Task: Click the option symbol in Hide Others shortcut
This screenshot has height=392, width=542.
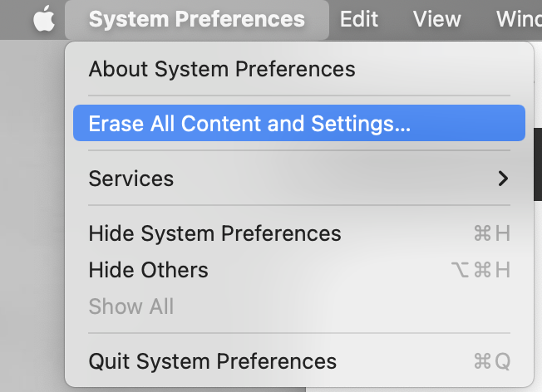Action: pyautogui.click(x=460, y=270)
